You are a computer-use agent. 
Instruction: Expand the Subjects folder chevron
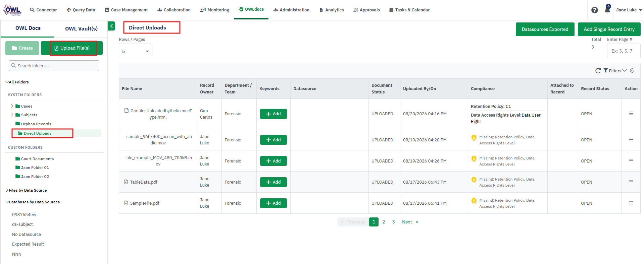click(x=12, y=115)
